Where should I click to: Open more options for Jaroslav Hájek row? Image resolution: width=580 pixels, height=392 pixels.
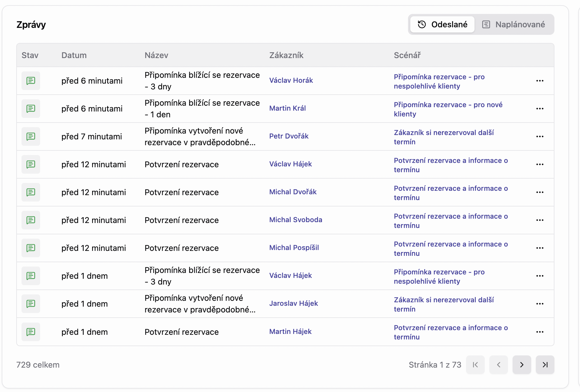(540, 304)
